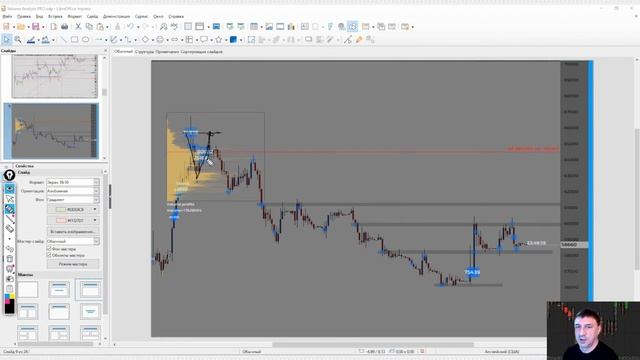Select the highlighted chart slide thumbnail

tap(51, 131)
